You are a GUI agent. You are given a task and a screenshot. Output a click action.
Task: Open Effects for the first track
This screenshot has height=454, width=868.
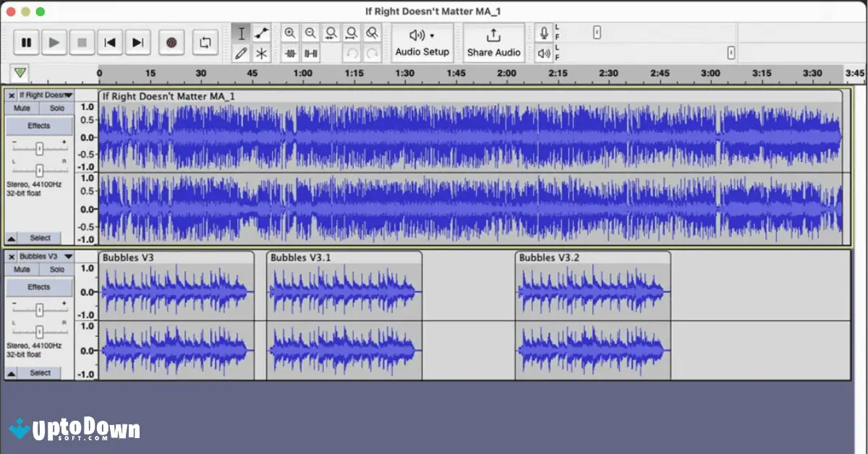38,125
